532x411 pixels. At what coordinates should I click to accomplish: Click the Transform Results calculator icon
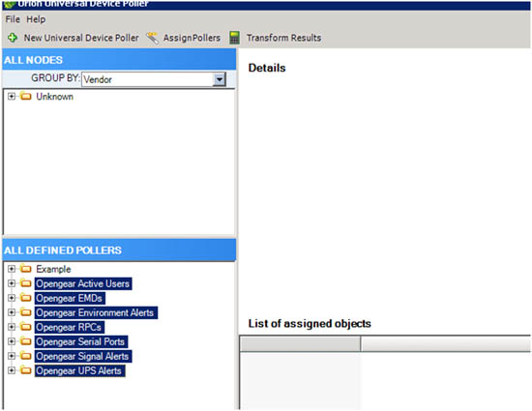click(x=234, y=38)
